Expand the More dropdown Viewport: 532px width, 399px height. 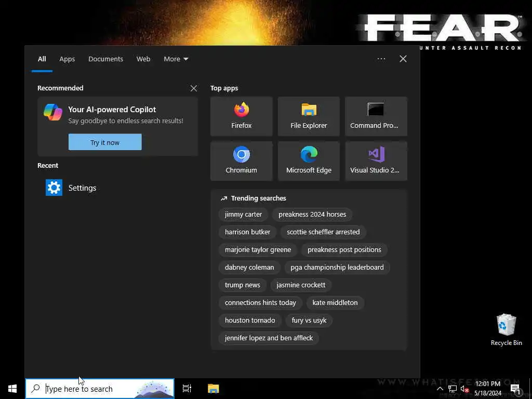click(176, 59)
